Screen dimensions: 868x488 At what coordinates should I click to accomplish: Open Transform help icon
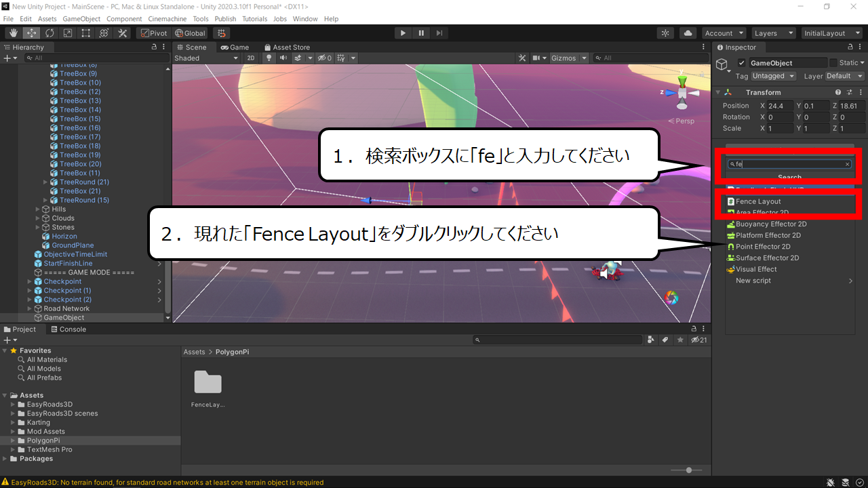(x=838, y=92)
